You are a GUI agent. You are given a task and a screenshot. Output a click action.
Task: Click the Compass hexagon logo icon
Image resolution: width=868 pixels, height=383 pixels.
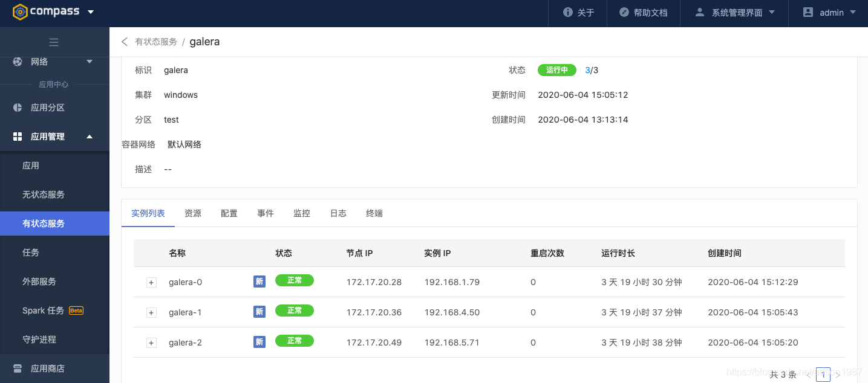[20, 12]
